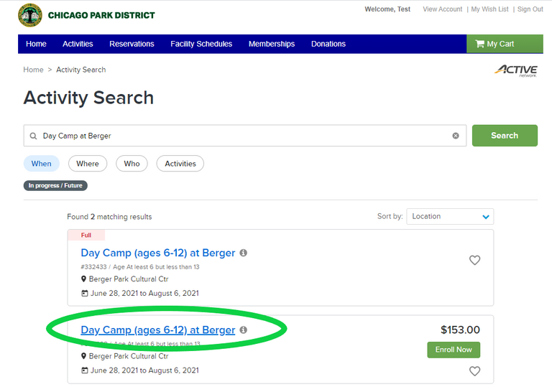
Task: Click info icon beside full Day Camp
Action: coord(243,253)
